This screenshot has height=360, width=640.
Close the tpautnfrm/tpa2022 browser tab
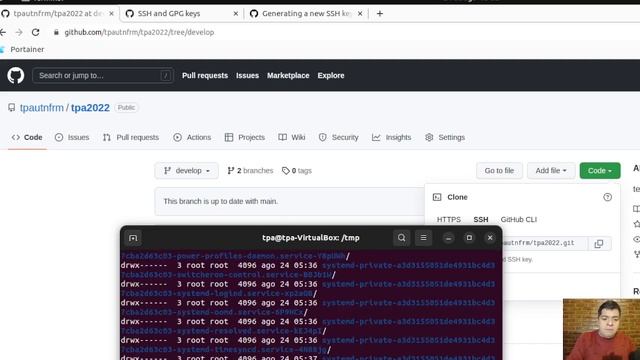point(111,13)
